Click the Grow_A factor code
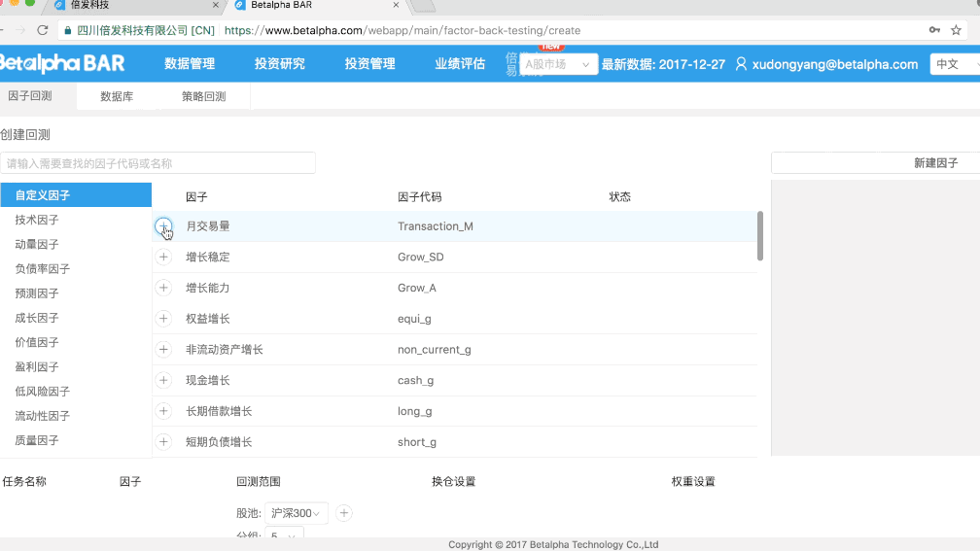The height and width of the screenshot is (551, 980). click(x=417, y=288)
